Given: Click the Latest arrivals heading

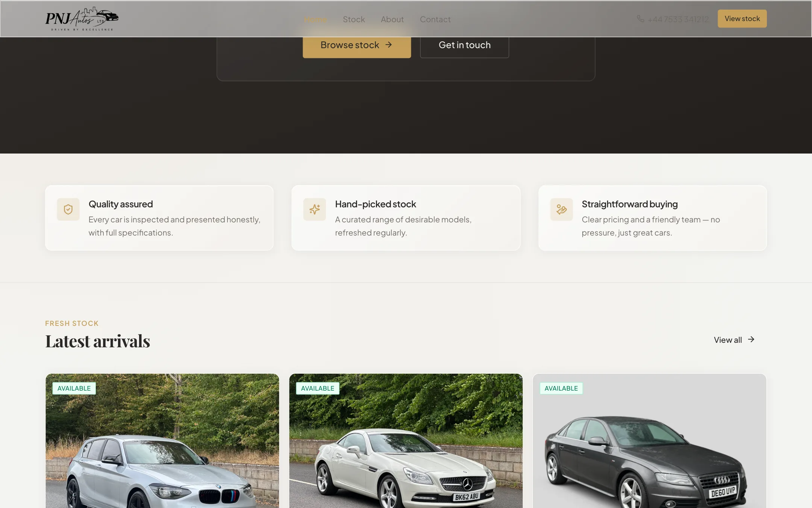Looking at the screenshot, I should click(x=97, y=341).
